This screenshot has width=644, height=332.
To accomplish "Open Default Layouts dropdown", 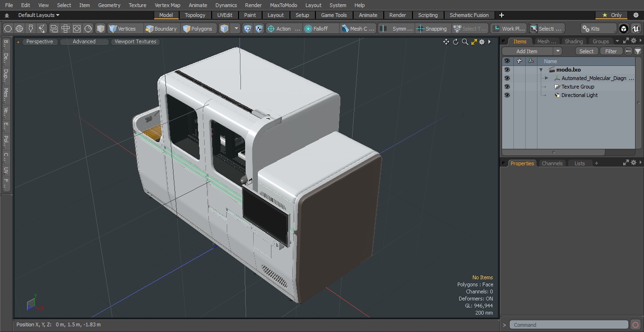I will (39, 15).
